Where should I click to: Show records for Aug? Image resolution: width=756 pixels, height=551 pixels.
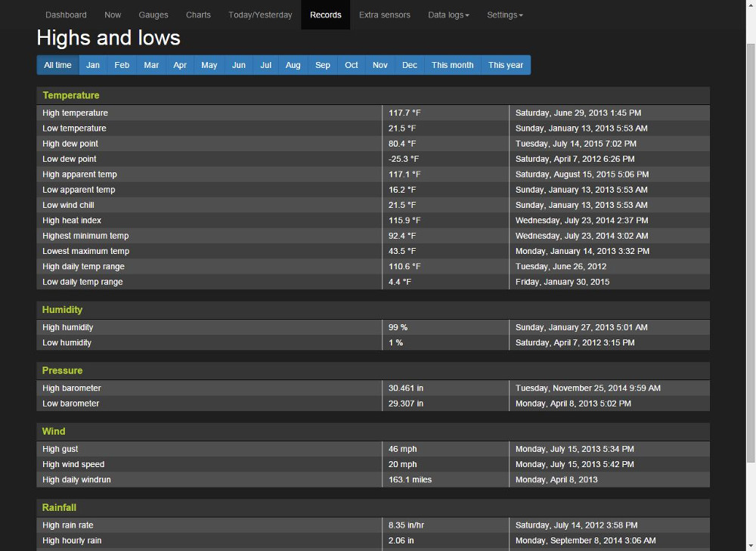(293, 65)
